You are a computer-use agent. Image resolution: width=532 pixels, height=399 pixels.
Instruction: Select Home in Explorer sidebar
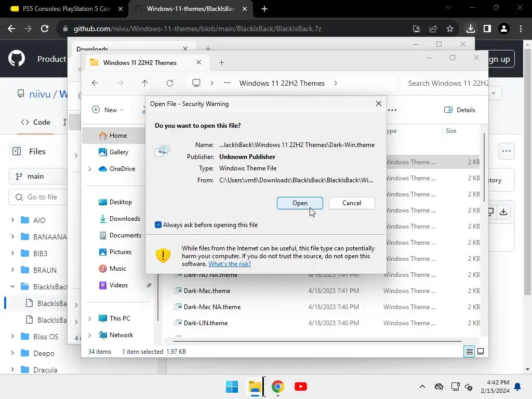click(x=113, y=136)
